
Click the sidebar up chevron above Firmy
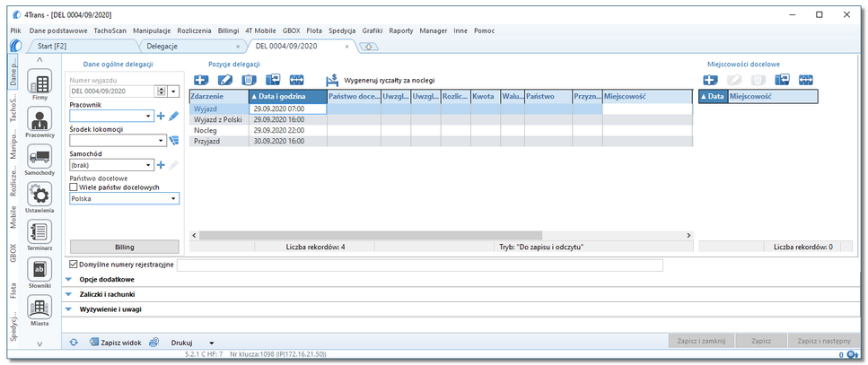39,60
